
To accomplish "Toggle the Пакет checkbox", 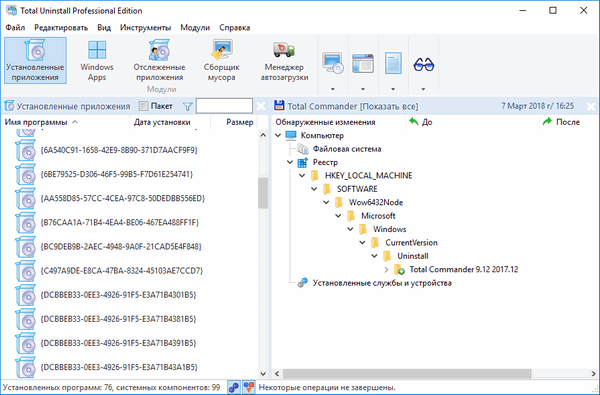I will click(143, 106).
